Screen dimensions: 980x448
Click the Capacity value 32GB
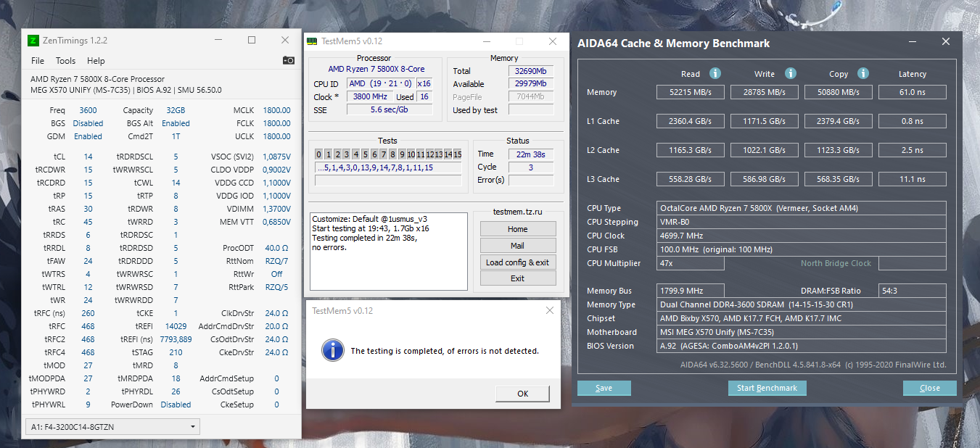[x=175, y=110]
